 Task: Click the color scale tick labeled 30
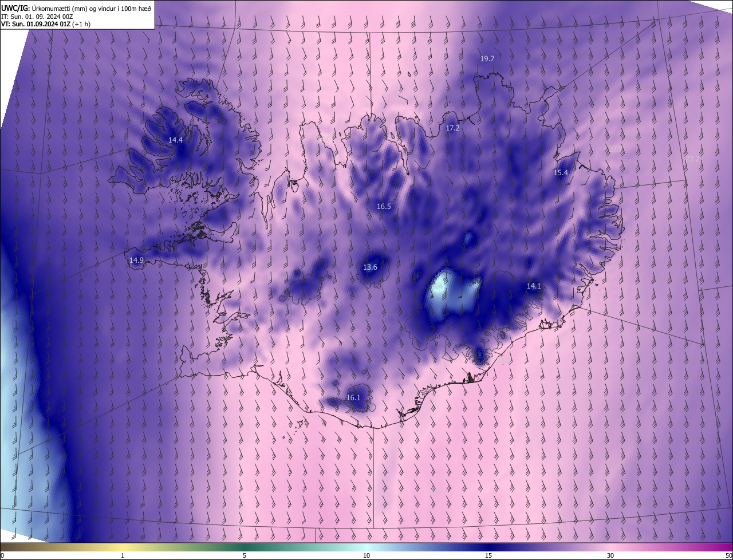coord(610,555)
